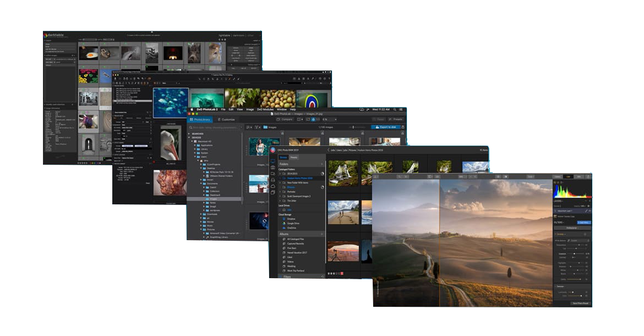Select Hudson Henry Photos 2018 folder
This screenshot has width=644, height=336.
(x=298, y=178)
